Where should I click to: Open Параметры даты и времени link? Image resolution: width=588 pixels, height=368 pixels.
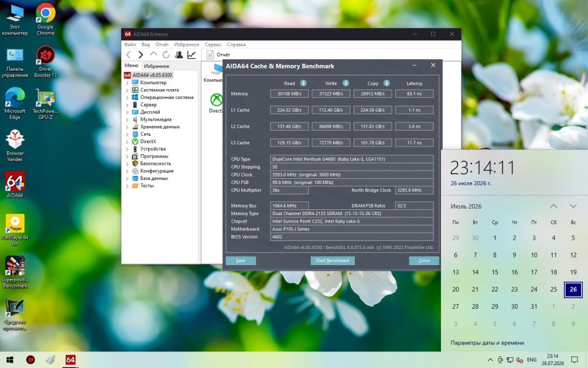click(487, 343)
